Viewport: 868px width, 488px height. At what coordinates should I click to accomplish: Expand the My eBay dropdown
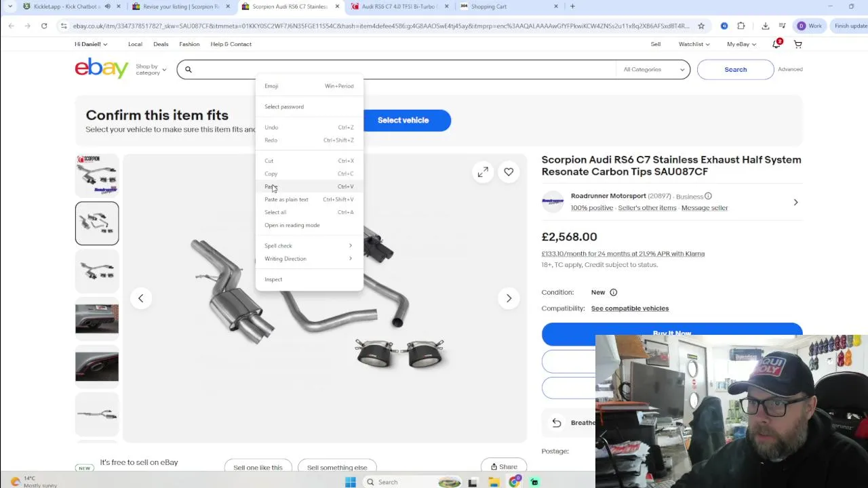click(741, 44)
